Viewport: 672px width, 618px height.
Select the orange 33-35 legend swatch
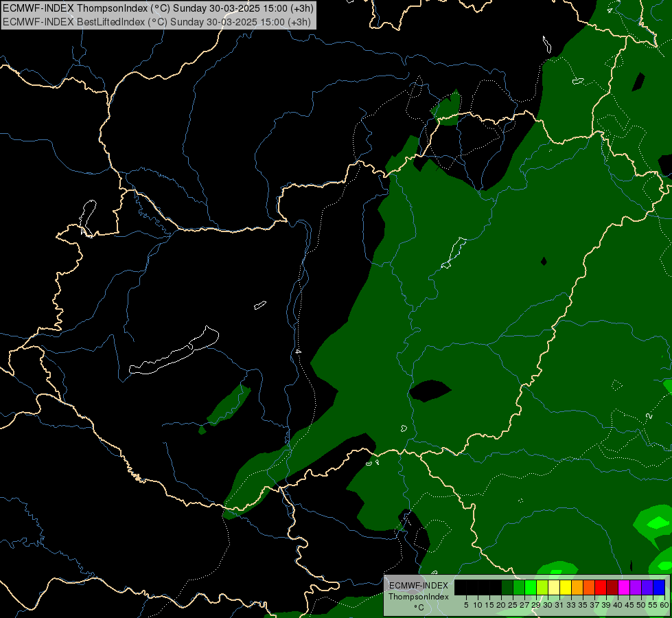click(x=577, y=587)
